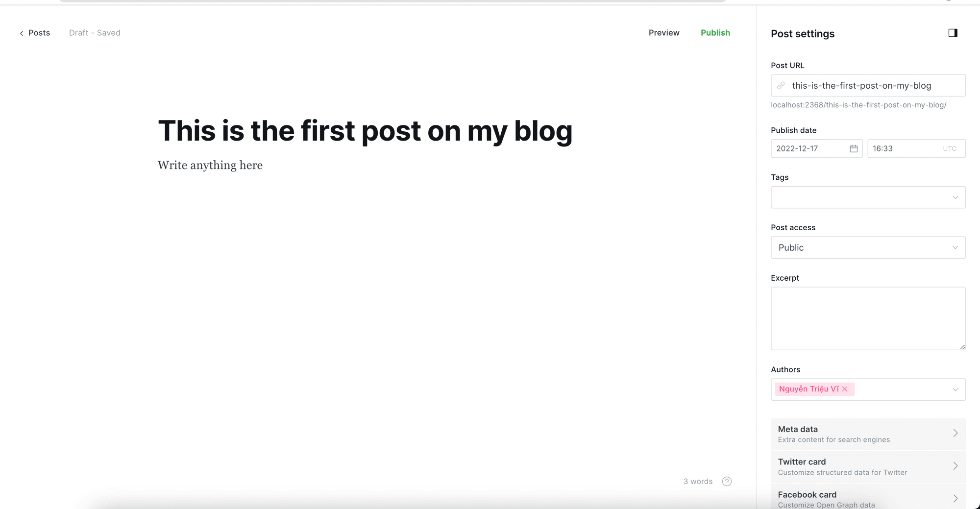Open the Post access dropdown
The width and height of the screenshot is (980, 509).
(x=867, y=247)
